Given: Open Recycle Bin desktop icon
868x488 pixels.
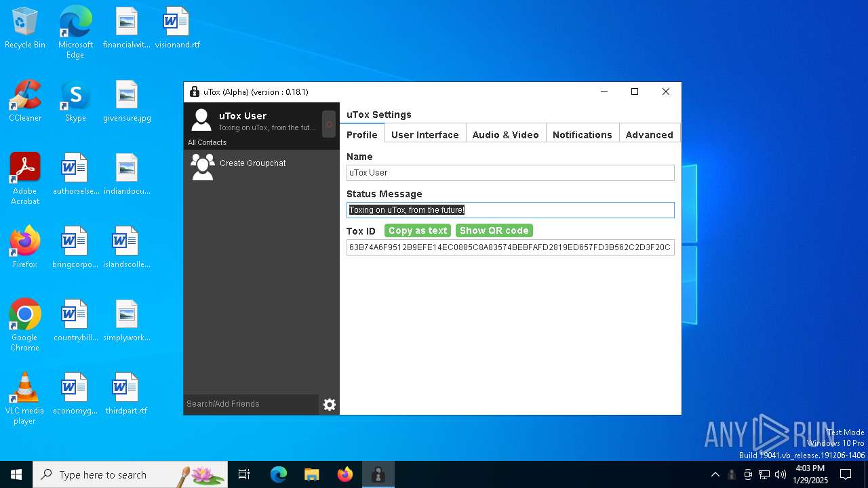Looking at the screenshot, I should pos(25,28).
